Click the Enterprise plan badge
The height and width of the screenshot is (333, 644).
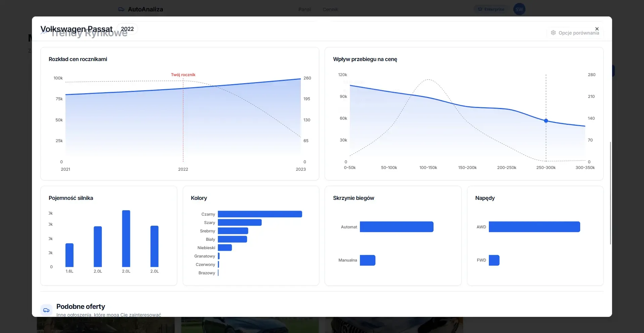click(x=491, y=9)
